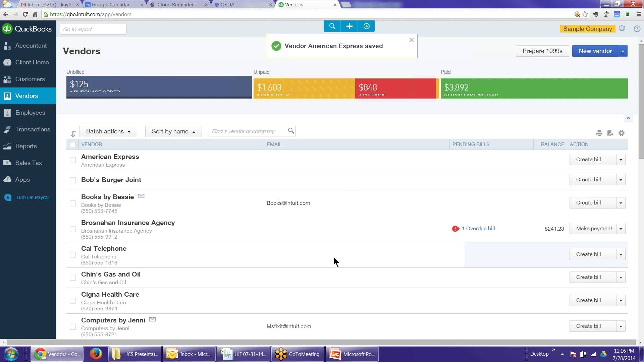Click the email indicator icon on Computers by Jenni
Image resolution: width=644 pixels, height=362 pixels.
tap(152, 319)
